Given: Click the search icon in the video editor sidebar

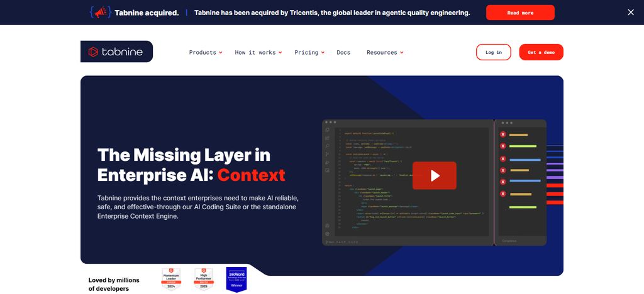Looking at the screenshot, I should 327,146.
